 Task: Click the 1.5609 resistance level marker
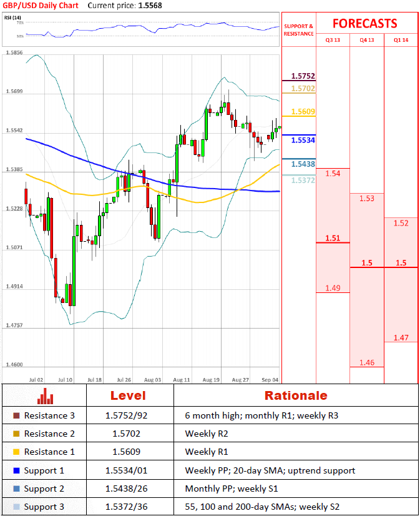pyautogui.click(x=303, y=112)
